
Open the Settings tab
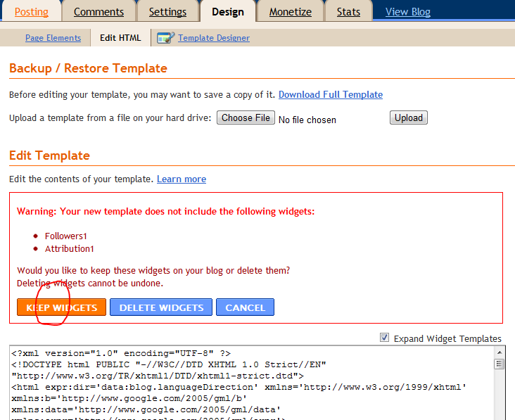point(167,12)
